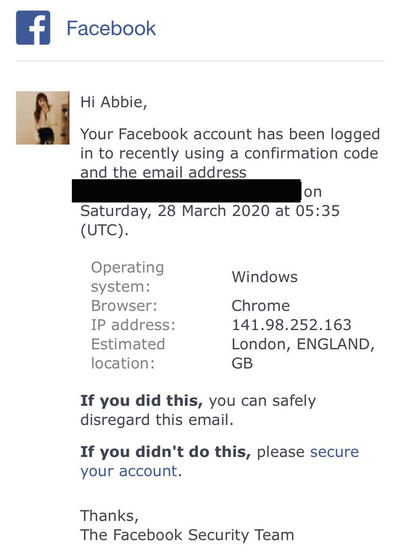Open the Facebook header text link

pyautogui.click(x=111, y=28)
